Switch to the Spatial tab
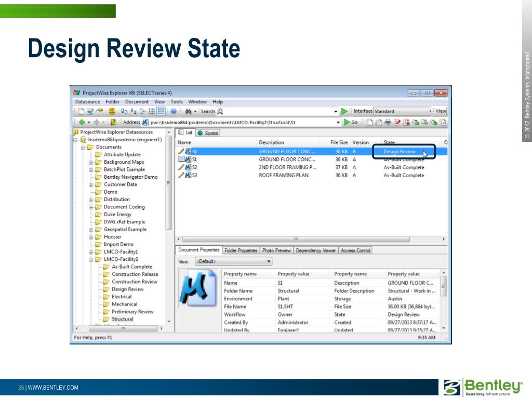The height and width of the screenshot is (399, 532). click(x=208, y=133)
